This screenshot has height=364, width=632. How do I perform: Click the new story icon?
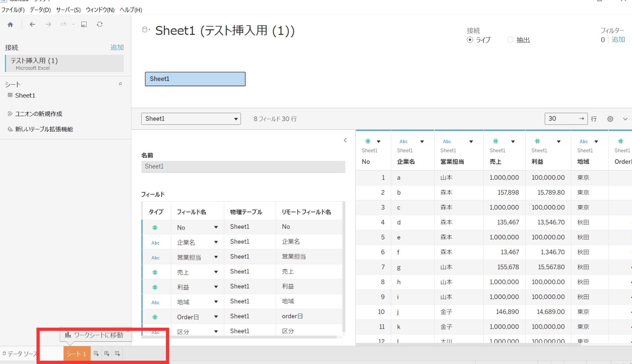tap(117, 353)
